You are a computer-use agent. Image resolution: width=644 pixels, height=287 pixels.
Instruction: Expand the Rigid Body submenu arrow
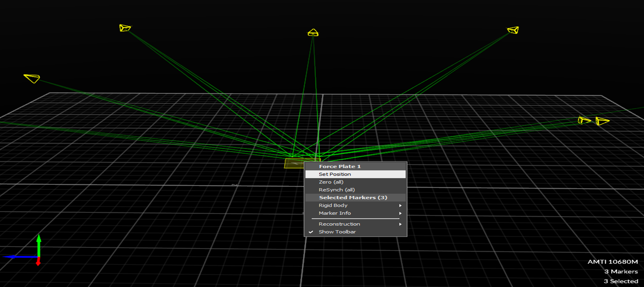pos(400,205)
